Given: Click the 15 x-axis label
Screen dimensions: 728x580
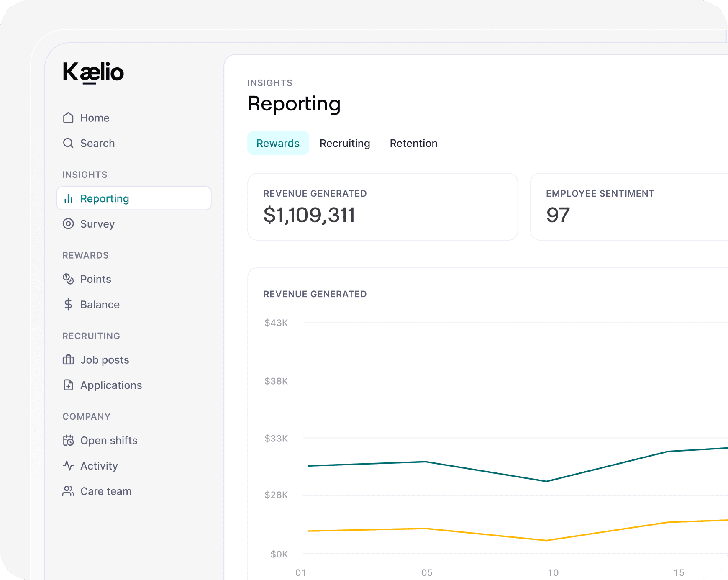Looking at the screenshot, I should coord(679,573).
